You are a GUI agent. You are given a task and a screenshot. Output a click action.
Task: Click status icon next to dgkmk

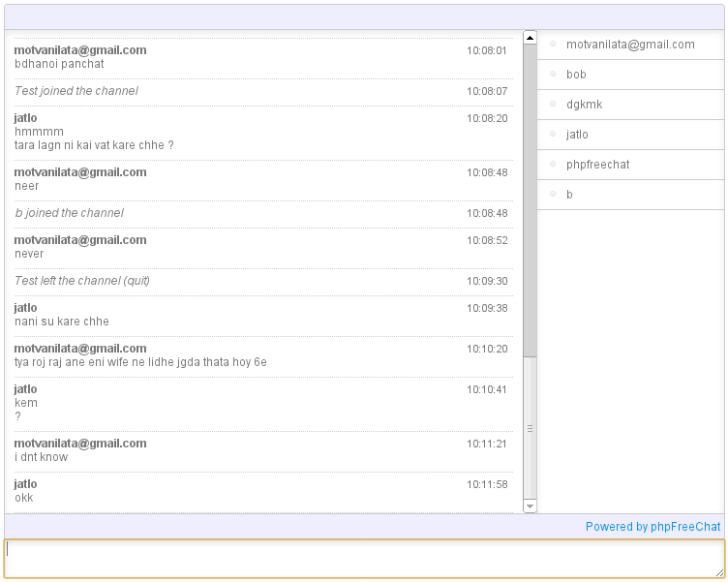[553, 104]
